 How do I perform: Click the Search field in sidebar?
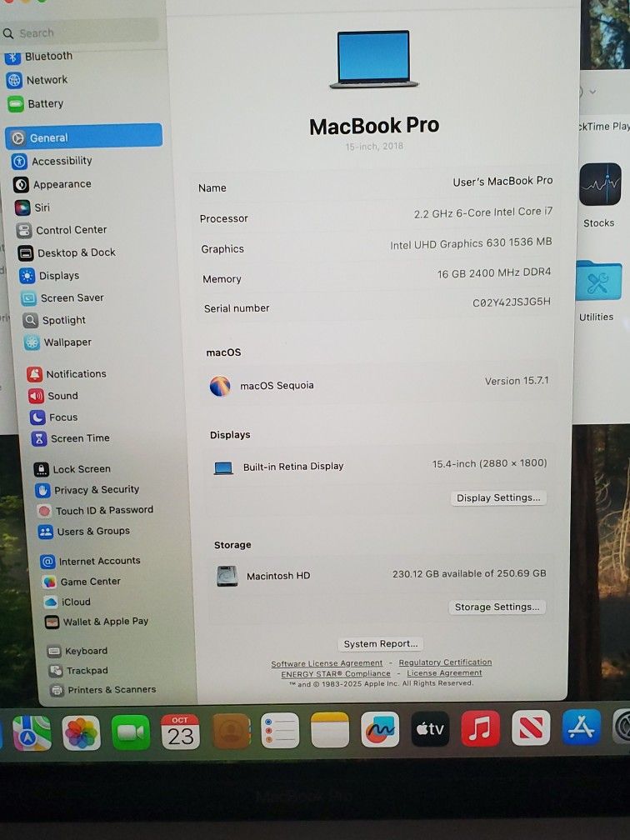tap(79, 33)
